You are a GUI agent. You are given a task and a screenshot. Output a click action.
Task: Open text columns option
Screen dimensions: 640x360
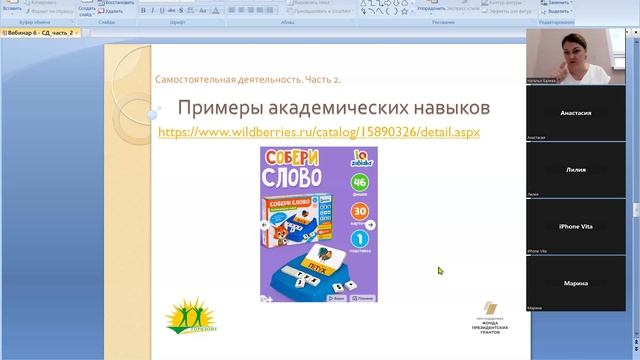pos(270,10)
